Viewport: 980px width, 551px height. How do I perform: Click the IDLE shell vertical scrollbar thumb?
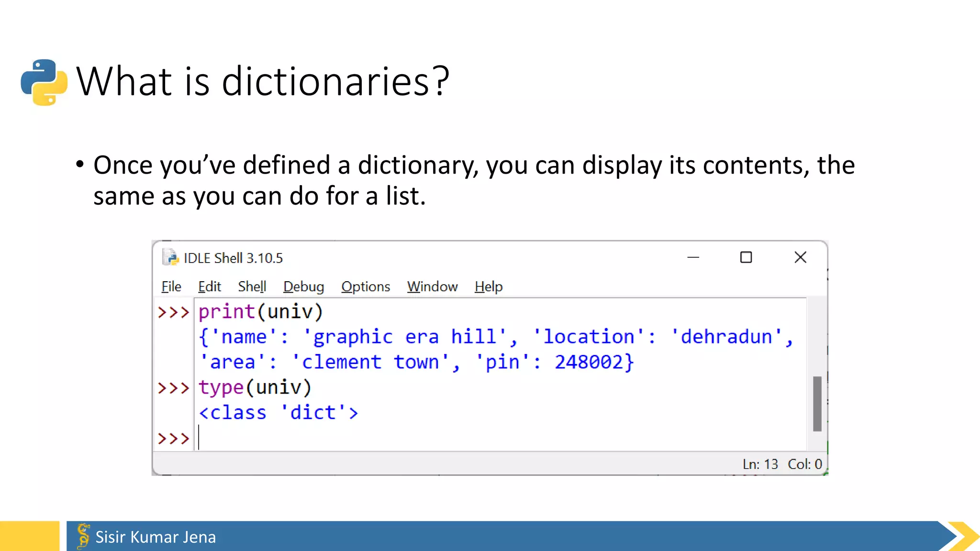pos(817,404)
